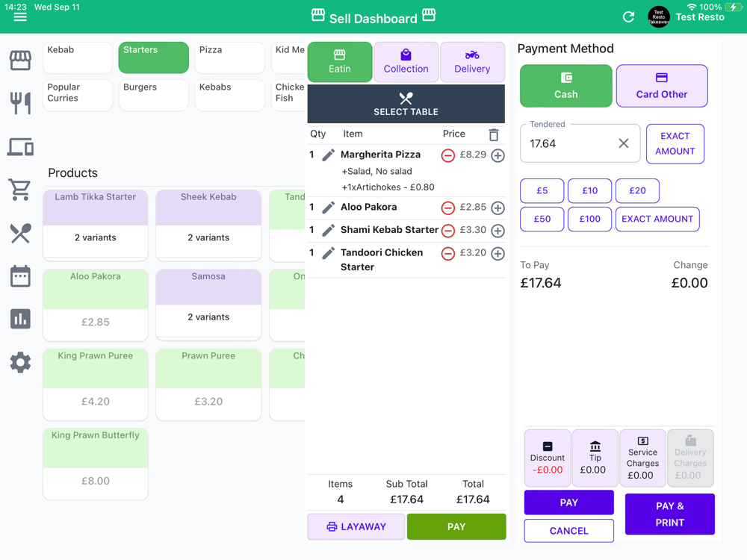This screenshot has height=560, width=747.
Task: Add King Prawn Butterfly product
Action: tap(96, 464)
